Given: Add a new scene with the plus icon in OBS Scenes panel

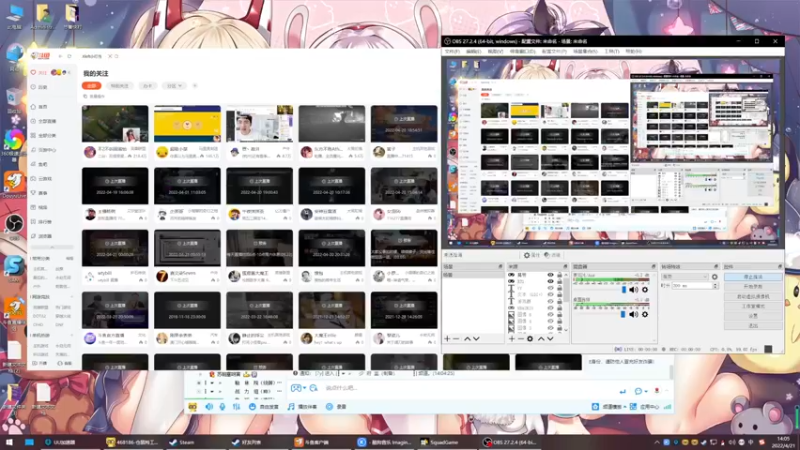Looking at the screenshot, I should click(447, 339).
